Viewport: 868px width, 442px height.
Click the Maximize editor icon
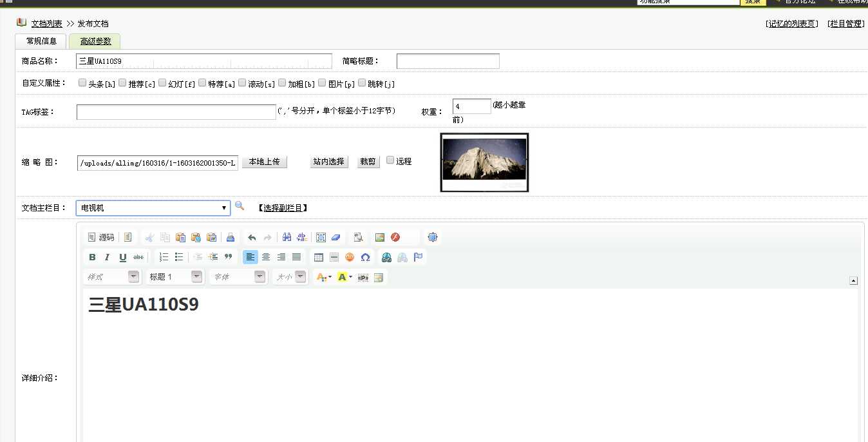(433, 237)
